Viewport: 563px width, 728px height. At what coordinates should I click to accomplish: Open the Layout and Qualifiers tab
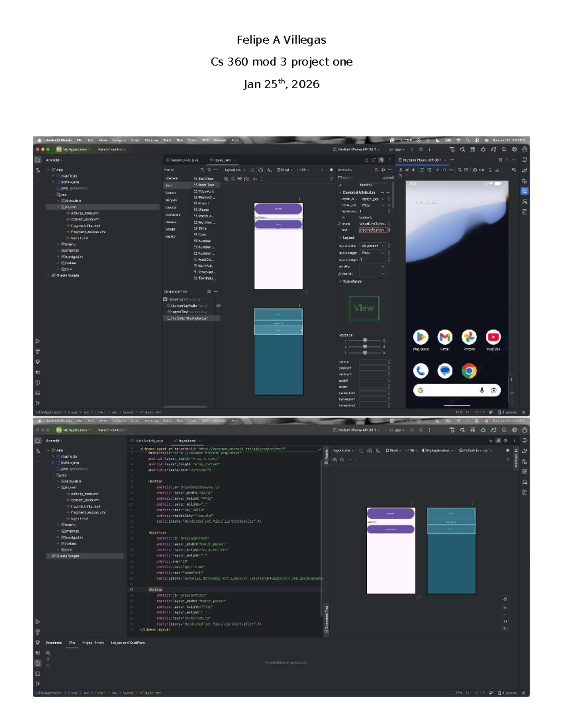[x=128, y=643]
